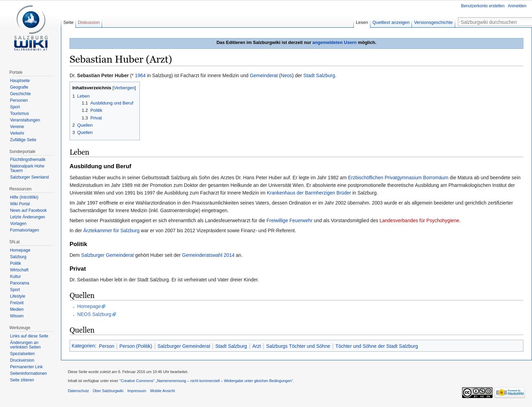Click the Powered by MediaWiki badge
Viewport: 532px width, 407px height.
click(510, 392)
